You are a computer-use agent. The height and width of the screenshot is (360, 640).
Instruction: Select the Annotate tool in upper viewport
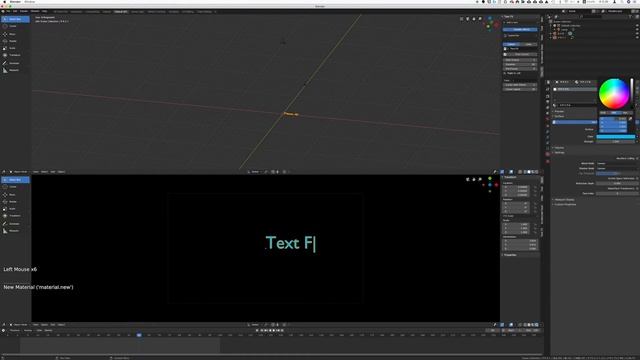15,63
